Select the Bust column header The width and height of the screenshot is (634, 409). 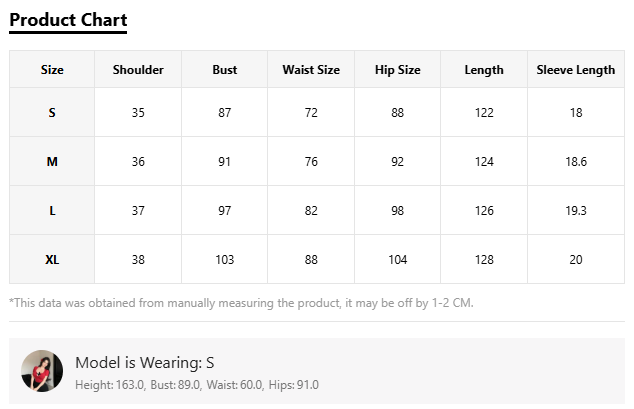[225, 70]
